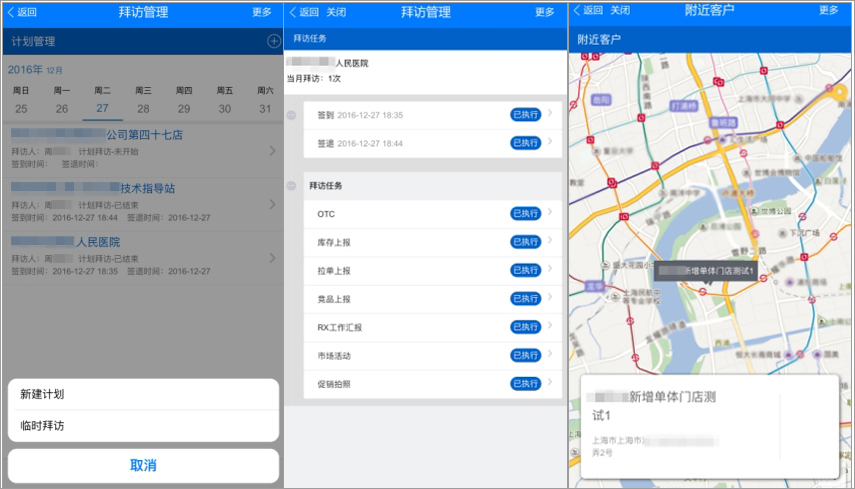The width and height of the screenshot is (855, 489).
Task: Open the 新增单体门店测试1 info card
Action: click(x=709, y=426)
